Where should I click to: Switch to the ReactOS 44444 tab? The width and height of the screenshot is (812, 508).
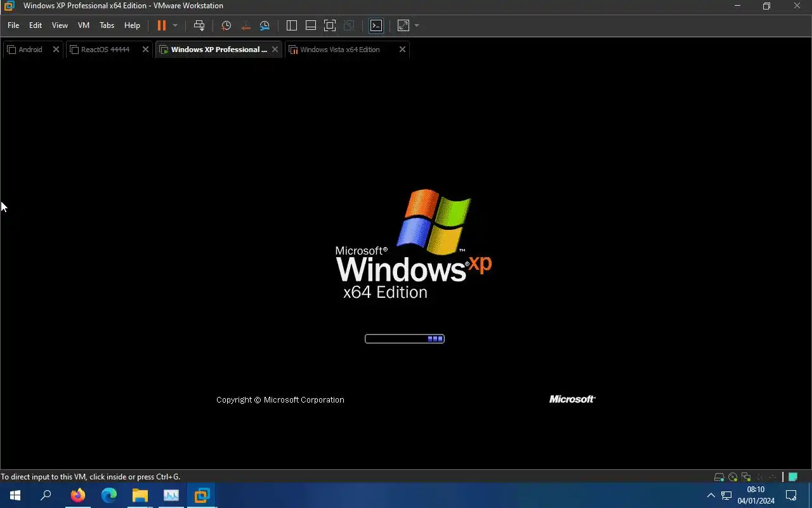coord(105,50)
